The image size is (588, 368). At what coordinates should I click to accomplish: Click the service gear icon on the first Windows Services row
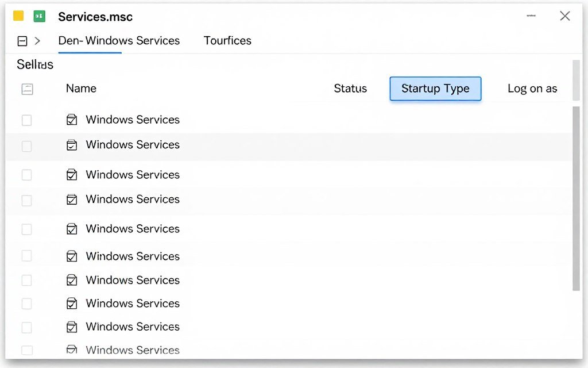[x=72, y=120]
